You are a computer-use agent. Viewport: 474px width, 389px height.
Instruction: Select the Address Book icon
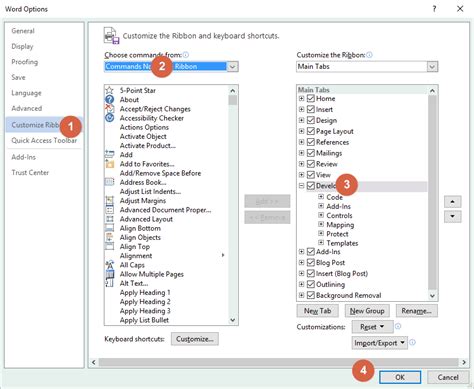(109, 182)
